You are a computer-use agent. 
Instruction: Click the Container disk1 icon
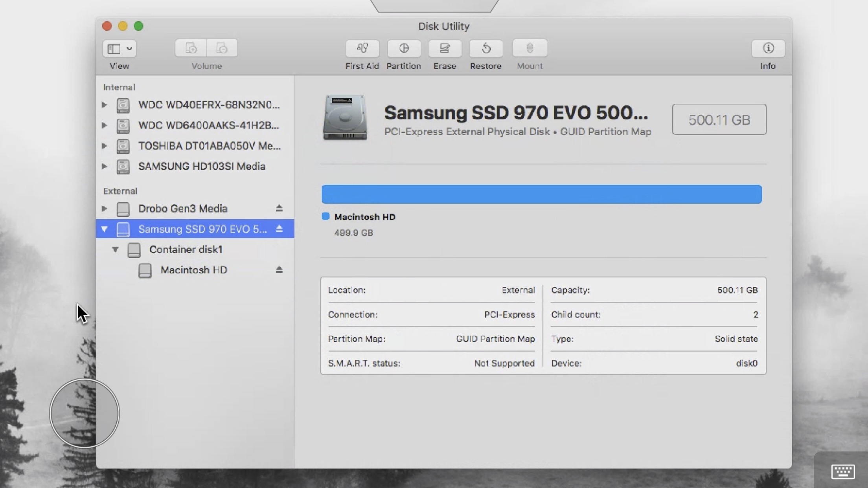pyautogui.click(x=134, y=250)
